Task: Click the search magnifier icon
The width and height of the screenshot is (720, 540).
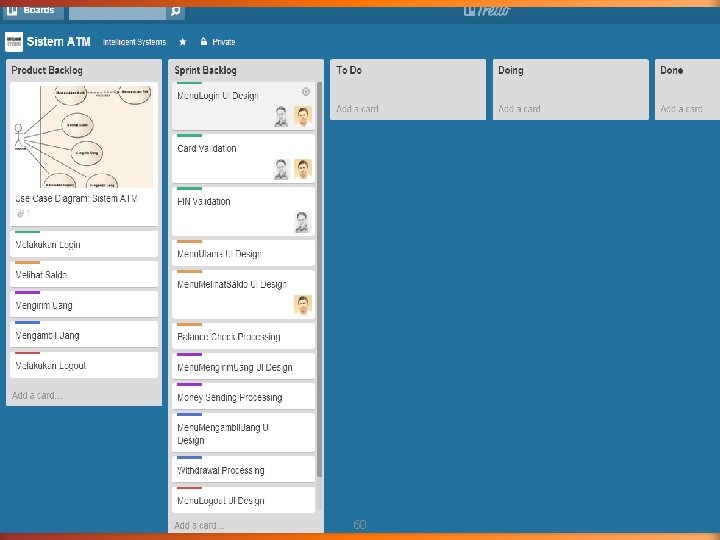Action: point(175,11)
